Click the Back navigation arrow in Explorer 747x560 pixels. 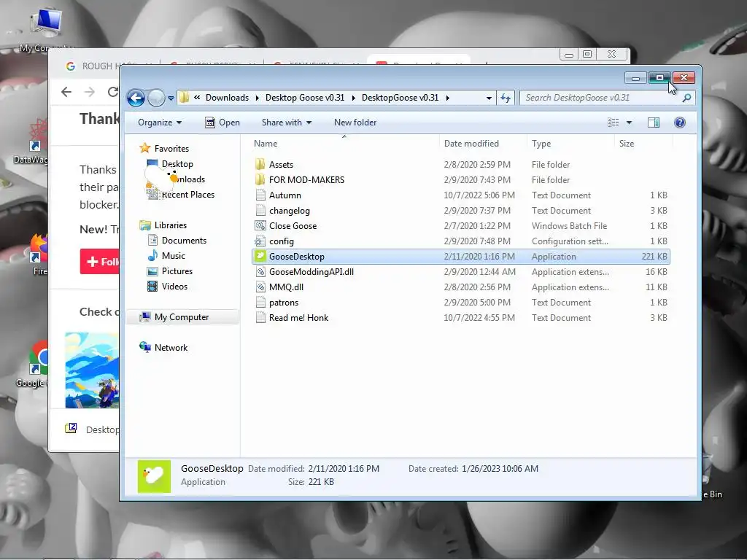136,98
